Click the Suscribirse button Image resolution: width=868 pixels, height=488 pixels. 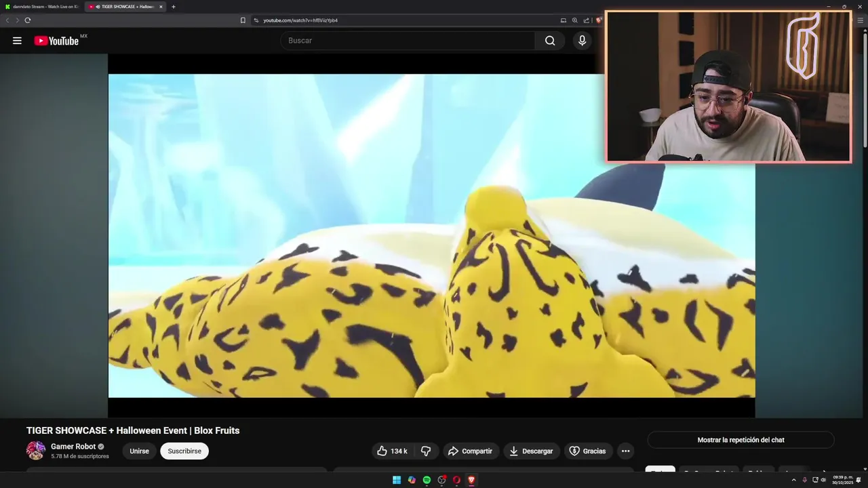(184, 451)
